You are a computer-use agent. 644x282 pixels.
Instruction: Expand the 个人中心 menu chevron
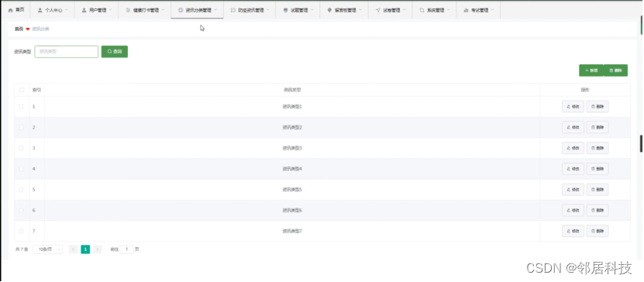point(67,10)
